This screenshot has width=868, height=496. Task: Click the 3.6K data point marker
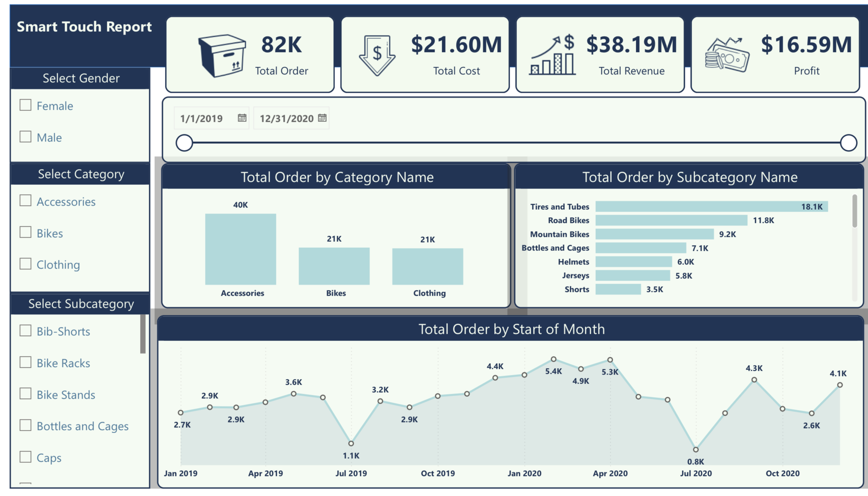coord(294,394)
